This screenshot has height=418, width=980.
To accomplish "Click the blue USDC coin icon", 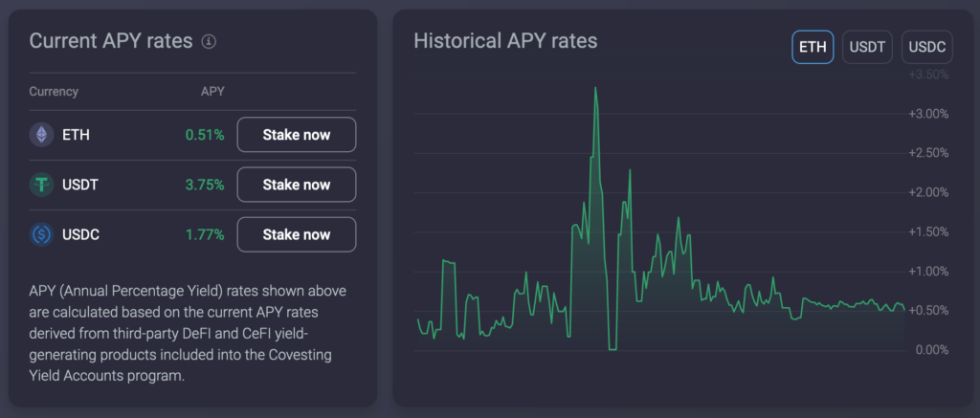I will click(41, 234).
